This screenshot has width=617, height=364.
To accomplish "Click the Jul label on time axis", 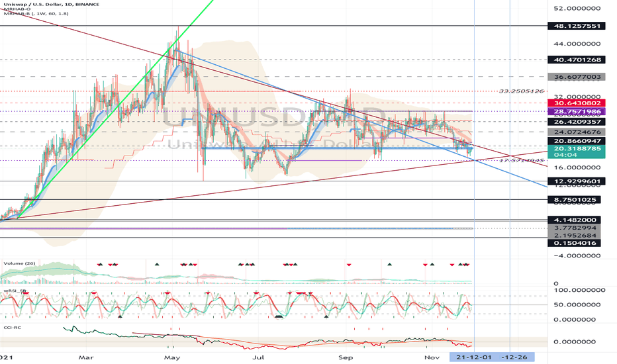I will pyautogui.click(x=258, y=357).
